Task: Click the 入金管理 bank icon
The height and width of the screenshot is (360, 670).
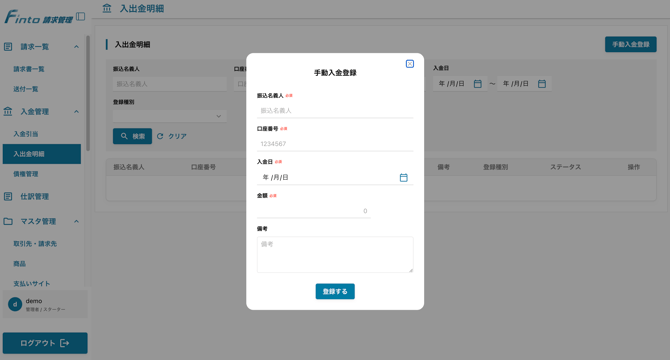Action: (x=8, y=111)
